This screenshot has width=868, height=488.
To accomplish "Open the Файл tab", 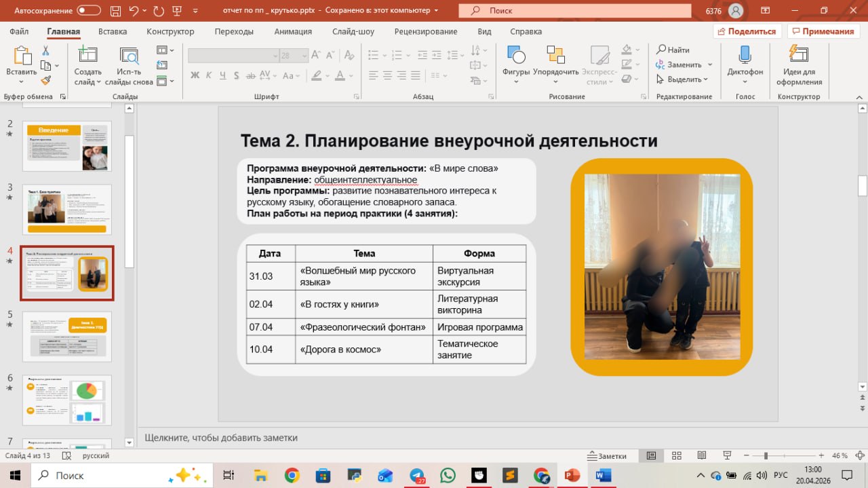I will point(20,31).
